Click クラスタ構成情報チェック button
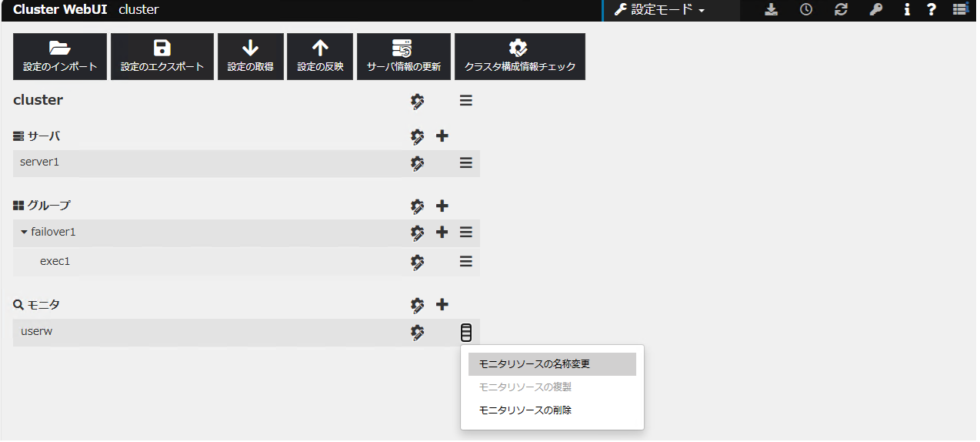The height and width of the screenshot is (442, 980). pos(519,56)
